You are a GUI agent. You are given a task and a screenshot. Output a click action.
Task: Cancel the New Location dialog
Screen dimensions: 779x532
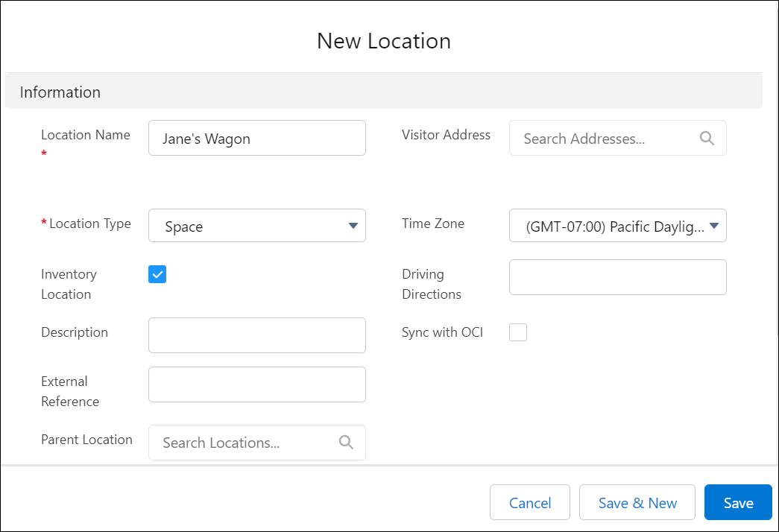tap(529, 502)
